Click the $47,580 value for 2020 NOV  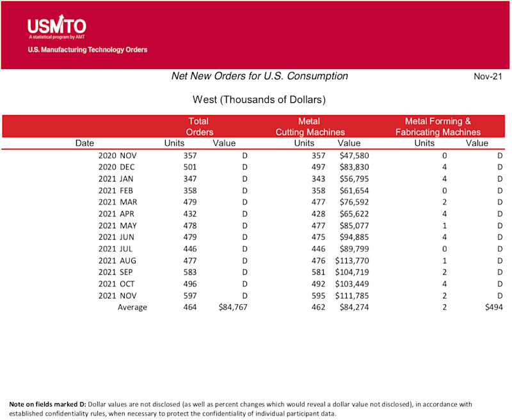pyautogui.click(x=355, y=155)
